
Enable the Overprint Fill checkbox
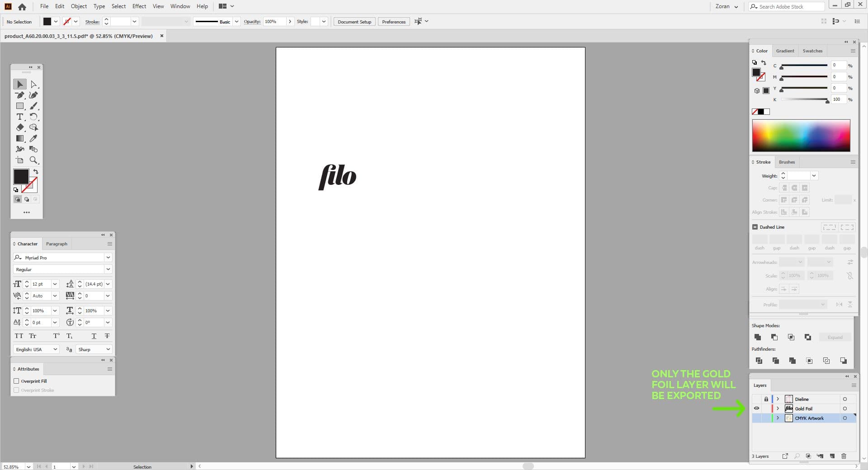16,381
